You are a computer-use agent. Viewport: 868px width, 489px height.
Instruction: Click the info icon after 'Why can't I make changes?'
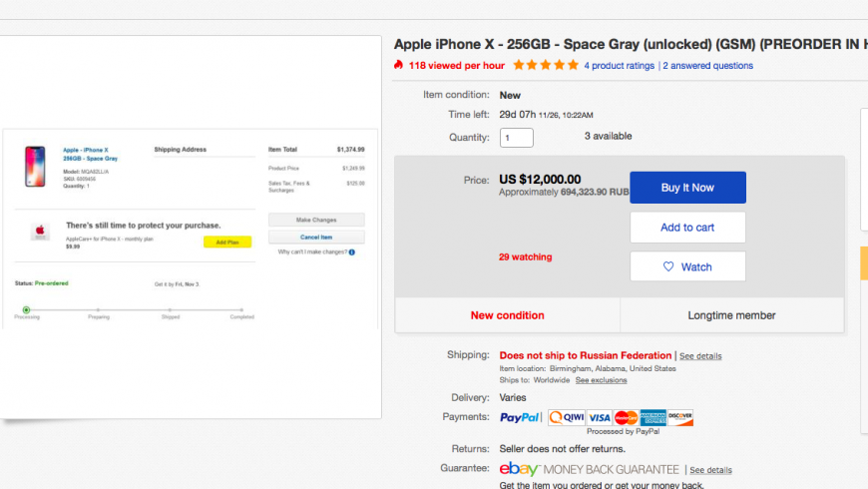(x=352, y=251)
